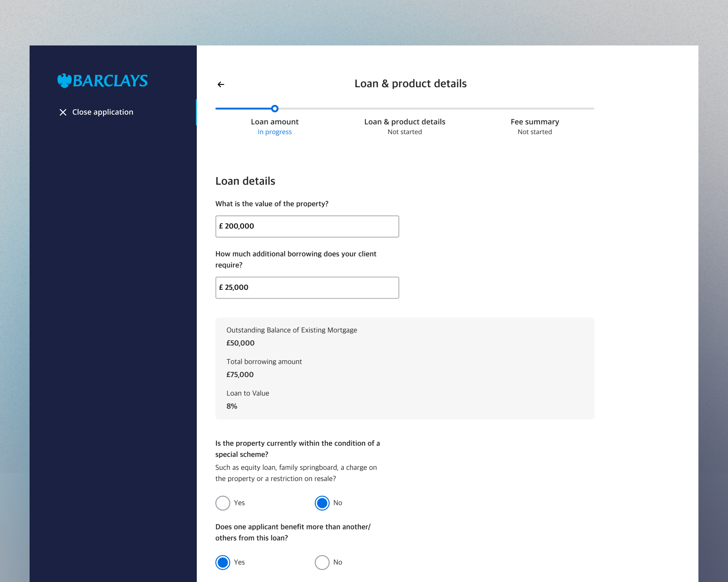
Task: Select Yes for special scheme question
Action: click(x=222, y=503)
